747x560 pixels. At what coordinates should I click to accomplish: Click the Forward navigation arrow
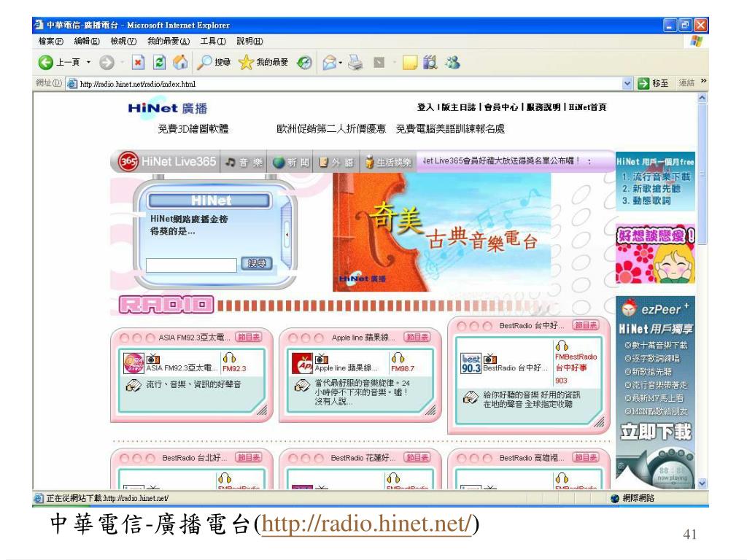[107, 63]
